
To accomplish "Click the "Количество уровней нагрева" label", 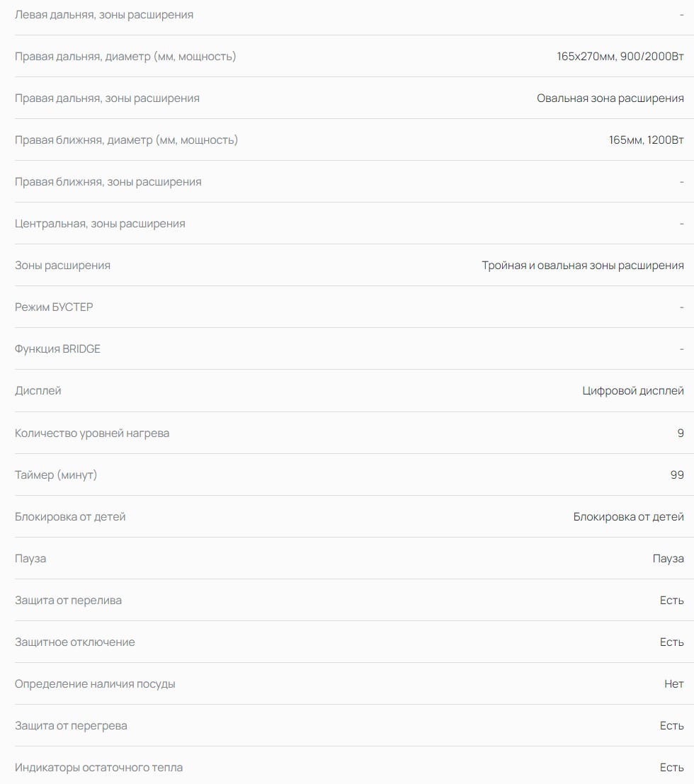I will coord(92,433).
